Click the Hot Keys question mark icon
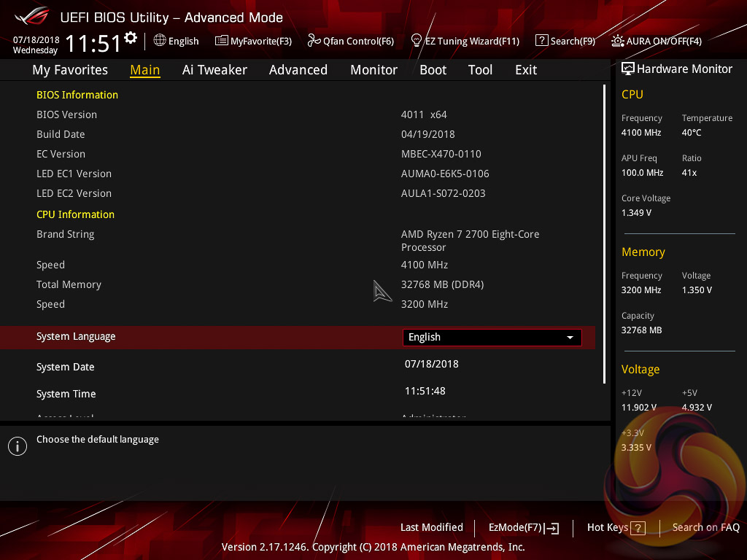Viewport: 747px width, 560px height. [x=638, y=528]
